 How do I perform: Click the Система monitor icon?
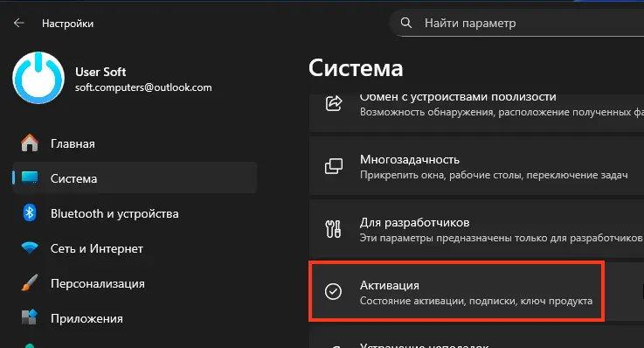[30, 177]
